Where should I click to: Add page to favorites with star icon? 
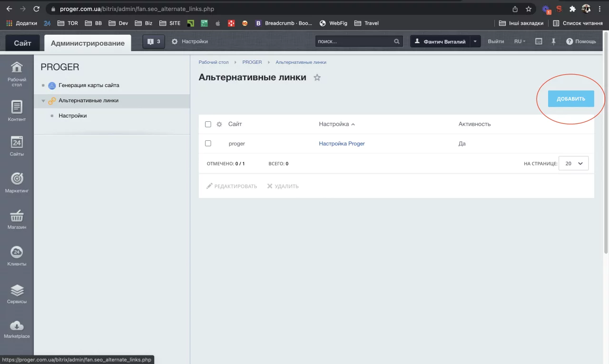click(317, 78)
